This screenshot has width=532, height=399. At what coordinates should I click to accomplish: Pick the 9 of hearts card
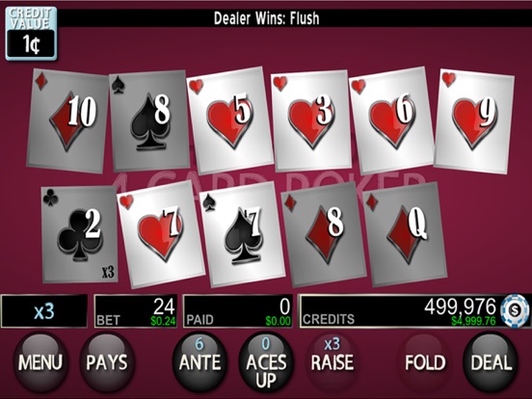tap(474, 121)
